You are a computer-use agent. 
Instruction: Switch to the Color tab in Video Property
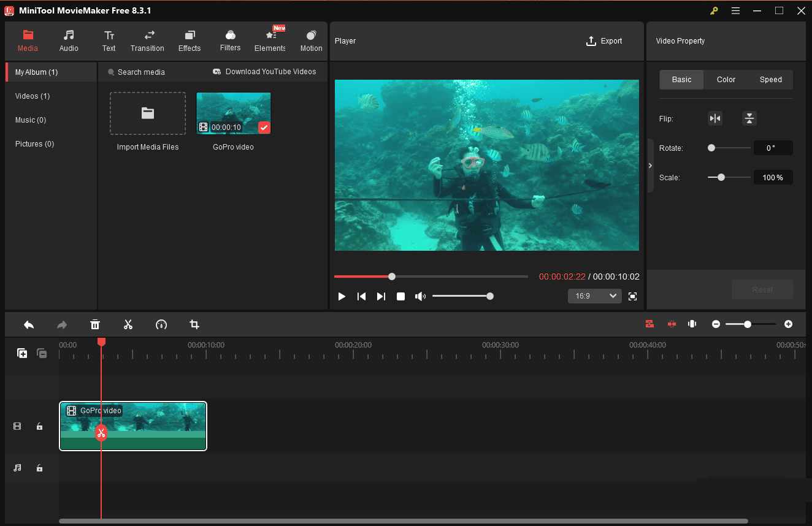pyautogui.click(x=726, y=79)
